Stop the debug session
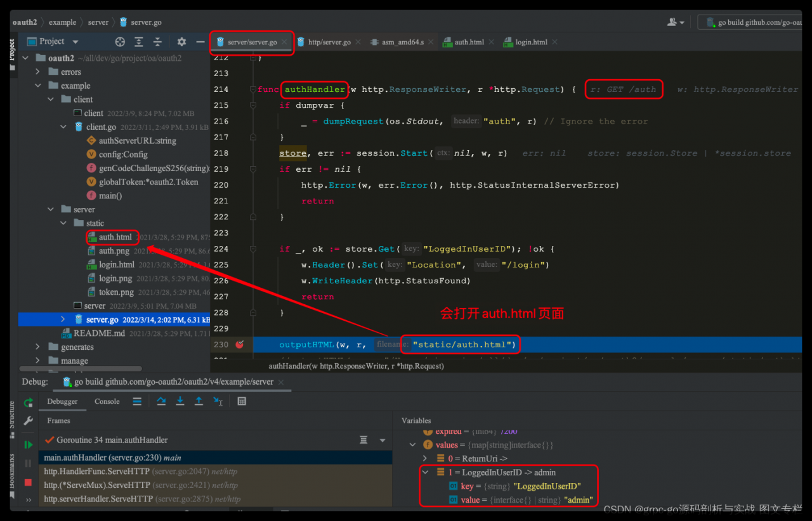This screenshot has width=812, height=521. pos(28,482)
